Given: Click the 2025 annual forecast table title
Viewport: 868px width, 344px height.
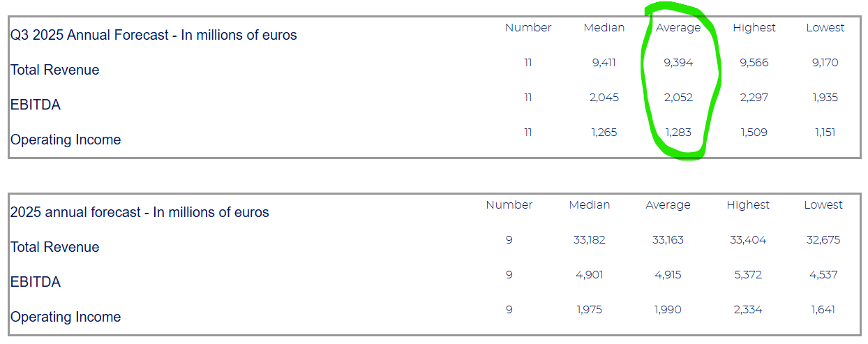Looking at the screenshot, I should click(140, 212).
